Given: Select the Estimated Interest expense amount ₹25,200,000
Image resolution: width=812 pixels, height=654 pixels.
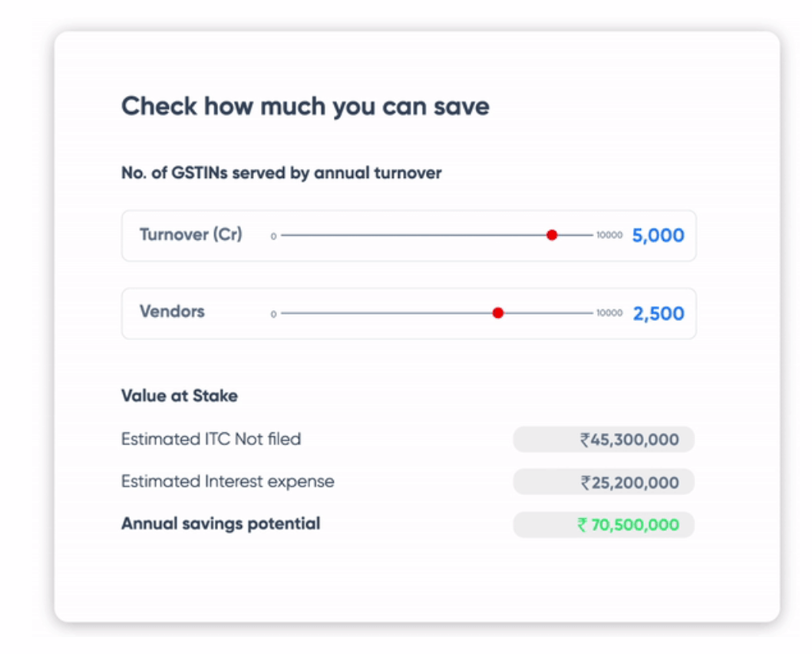Looking at the screenshot, I should coord(629,483).
